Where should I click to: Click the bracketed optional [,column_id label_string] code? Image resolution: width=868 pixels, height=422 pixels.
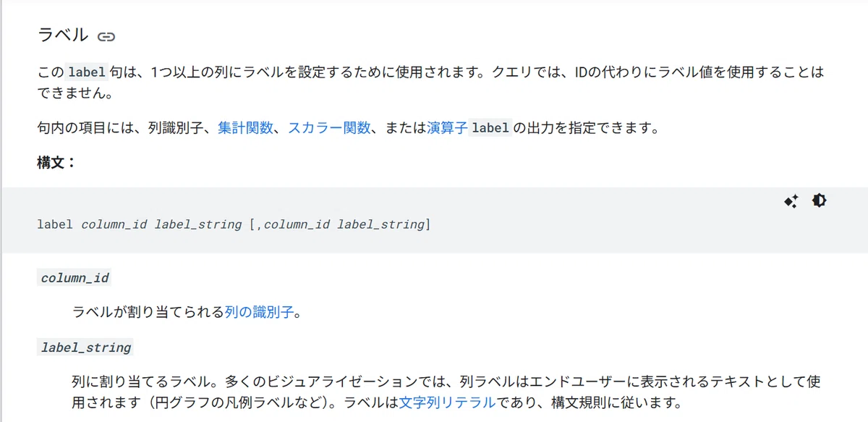coord(340,224)
